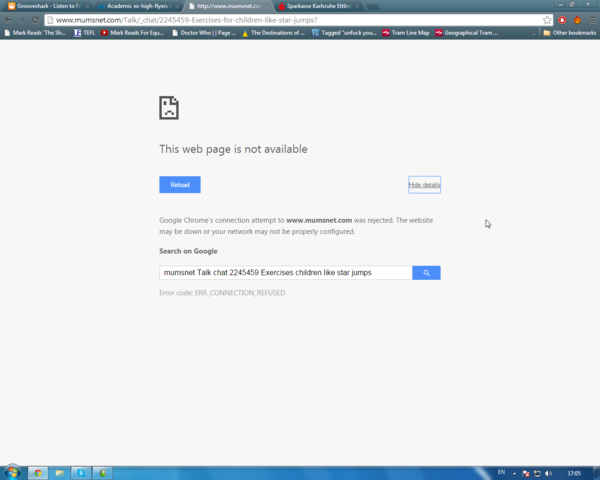600x480 pixels.
Task: Open the Windows Start menu orb
Action: tap(12, 473)
